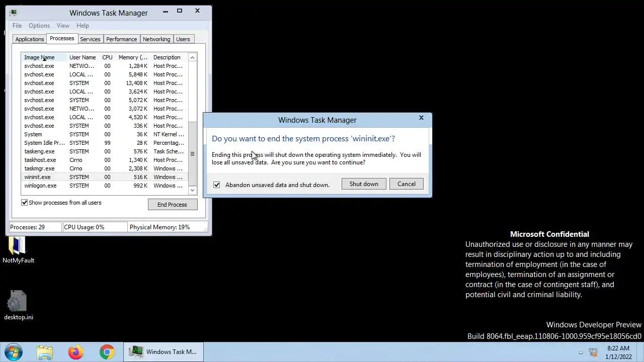Select the System Idle Process row
The image size is (644, 362).
click(105, 143)
